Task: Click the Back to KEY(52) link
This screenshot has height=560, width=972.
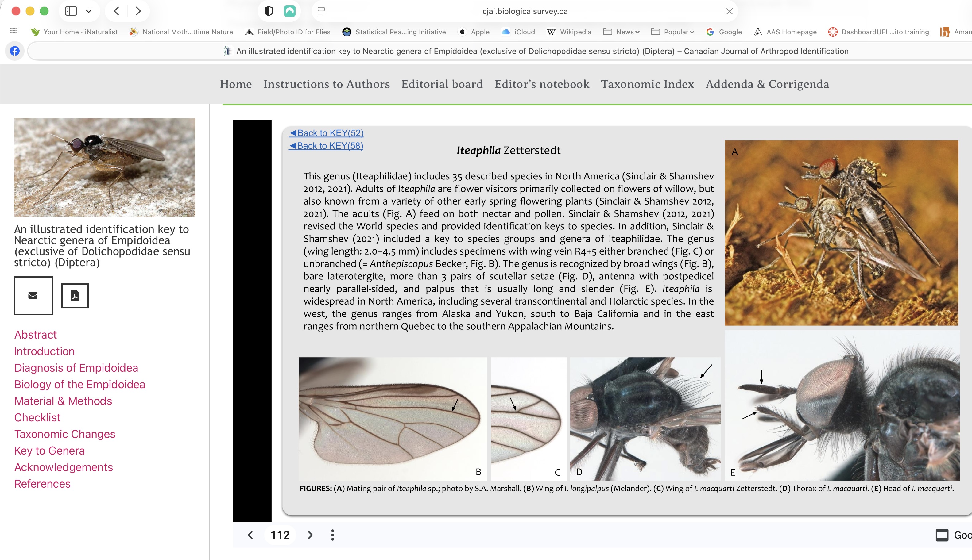Action: tap(326, 133)
